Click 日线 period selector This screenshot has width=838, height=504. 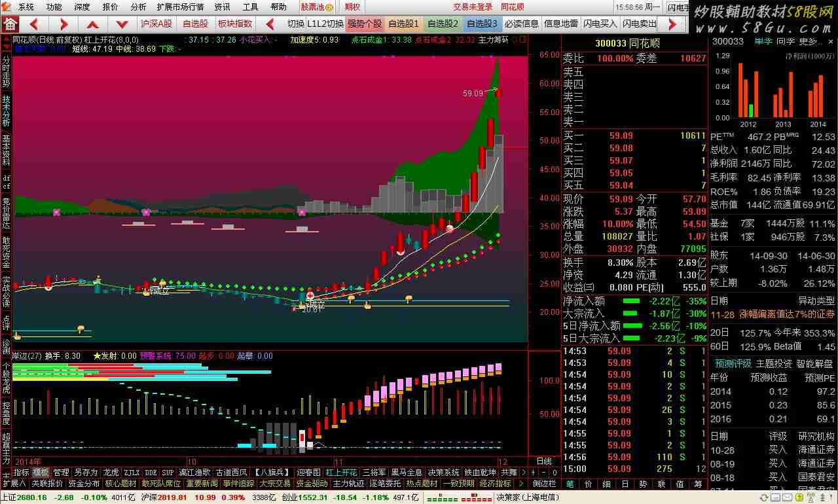coord(544,461)
